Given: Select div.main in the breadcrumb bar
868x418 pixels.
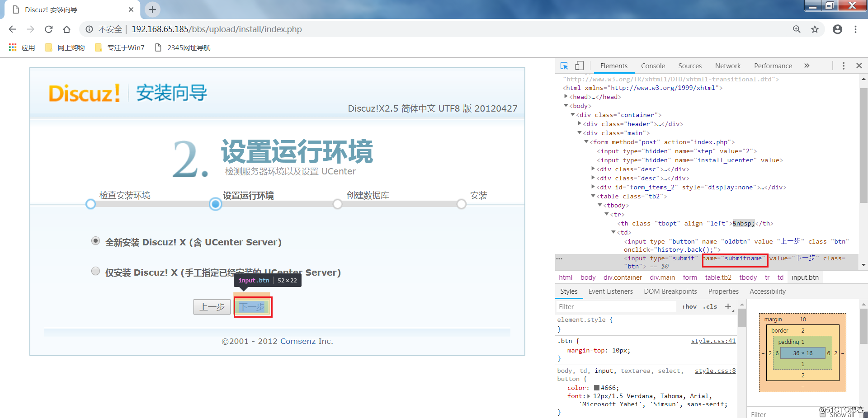Looking at the screenshot, I should click(x=662, y=277).
